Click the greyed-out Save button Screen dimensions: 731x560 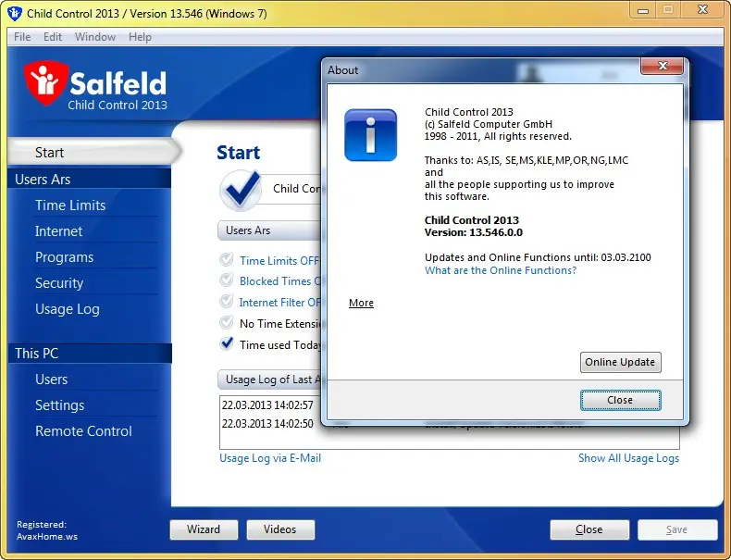(x=677, y=529)
